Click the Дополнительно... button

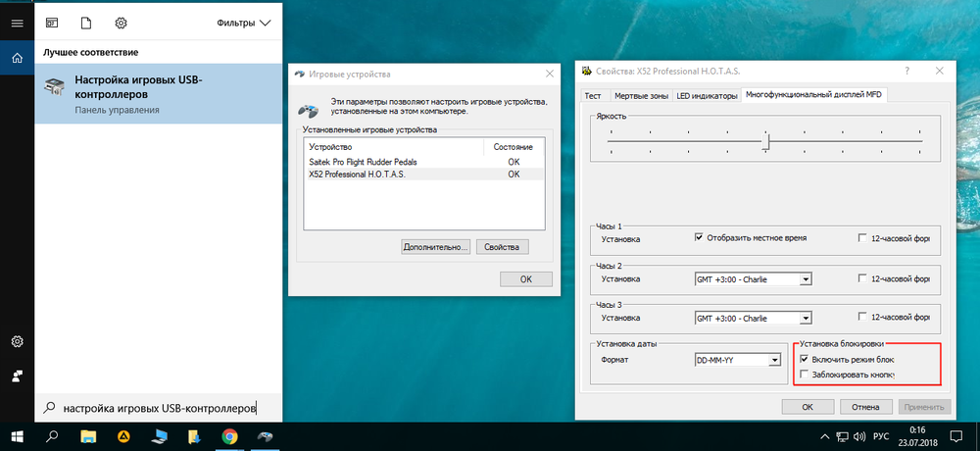(436, 247)
